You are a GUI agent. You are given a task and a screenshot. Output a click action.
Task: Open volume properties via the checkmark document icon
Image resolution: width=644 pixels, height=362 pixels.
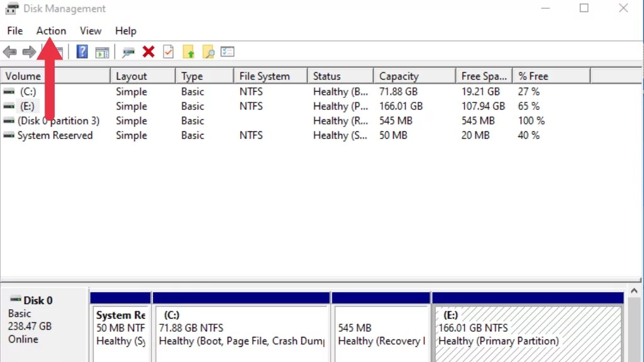click(168, 52)
